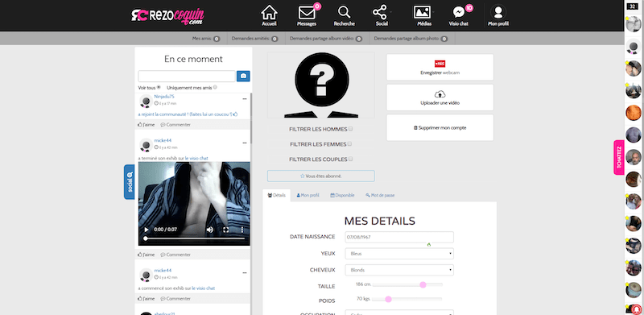Switch to the Mot de passe tab
Image resolution: width=644 pixels, height=315 pixels.
380,195
